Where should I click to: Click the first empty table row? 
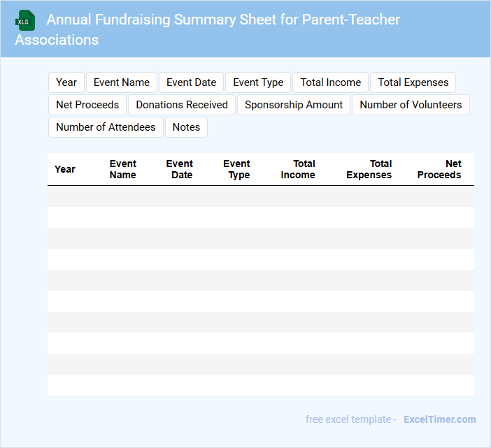coord(260,196)
